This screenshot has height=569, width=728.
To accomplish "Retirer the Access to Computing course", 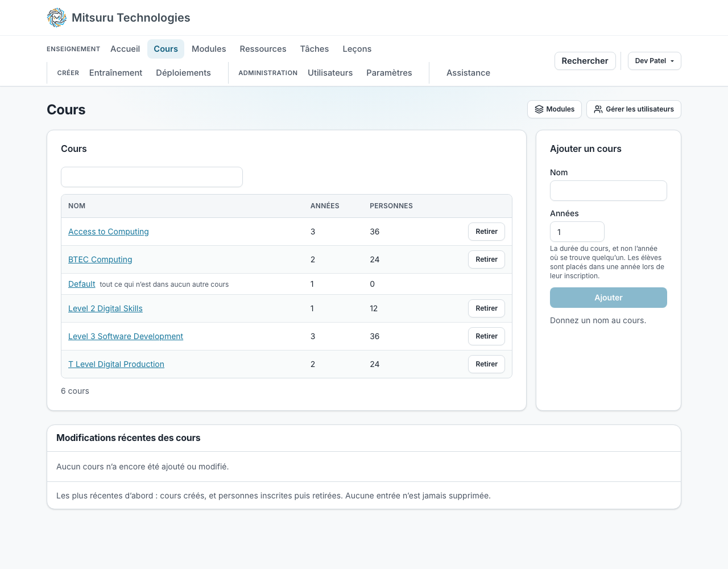I will [x=486, y=232].
